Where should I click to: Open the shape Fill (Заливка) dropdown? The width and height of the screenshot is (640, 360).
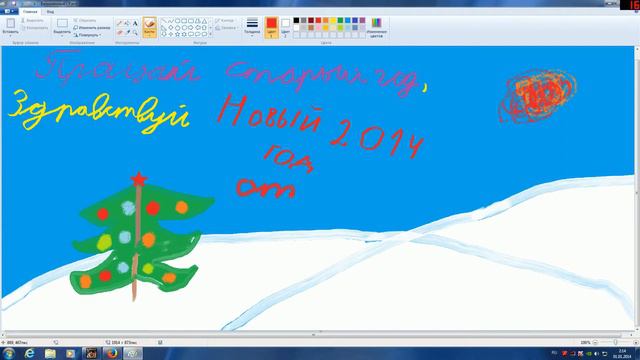[x=227, y=28]
